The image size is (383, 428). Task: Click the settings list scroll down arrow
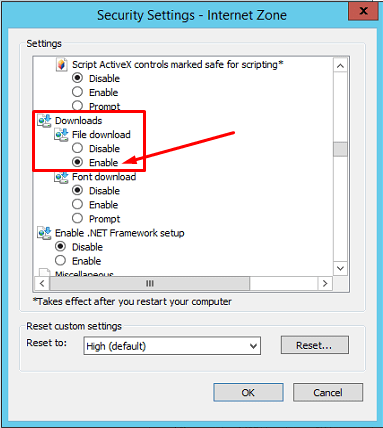[x=340, y=268]
